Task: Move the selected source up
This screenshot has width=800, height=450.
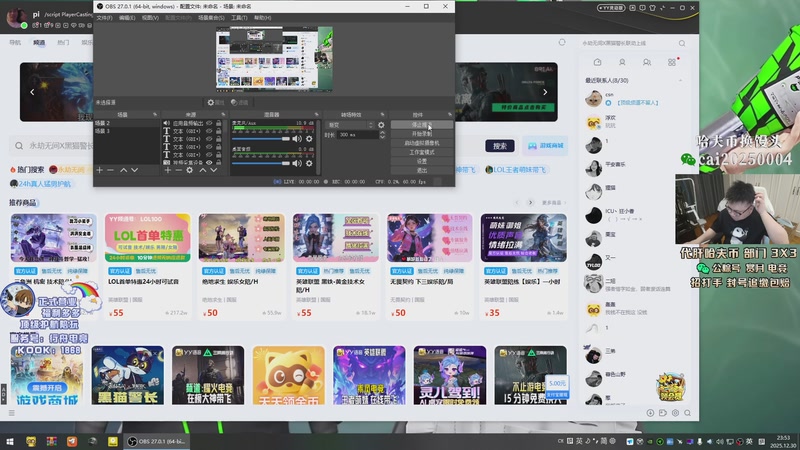Action: click(x=203, y=170)
